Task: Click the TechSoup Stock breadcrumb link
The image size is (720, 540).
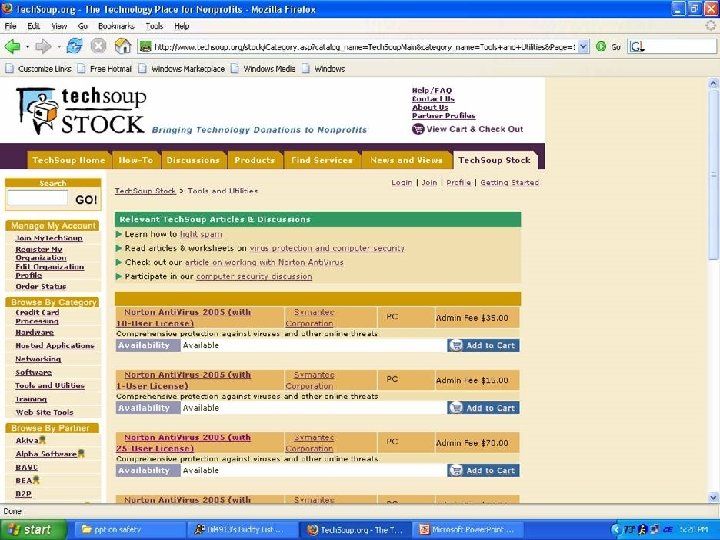Action: coord(145,191)
